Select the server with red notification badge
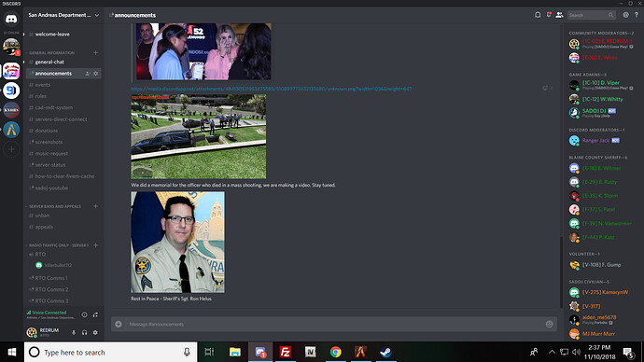This screenshot has width=644, height=362. coord(11,47)
